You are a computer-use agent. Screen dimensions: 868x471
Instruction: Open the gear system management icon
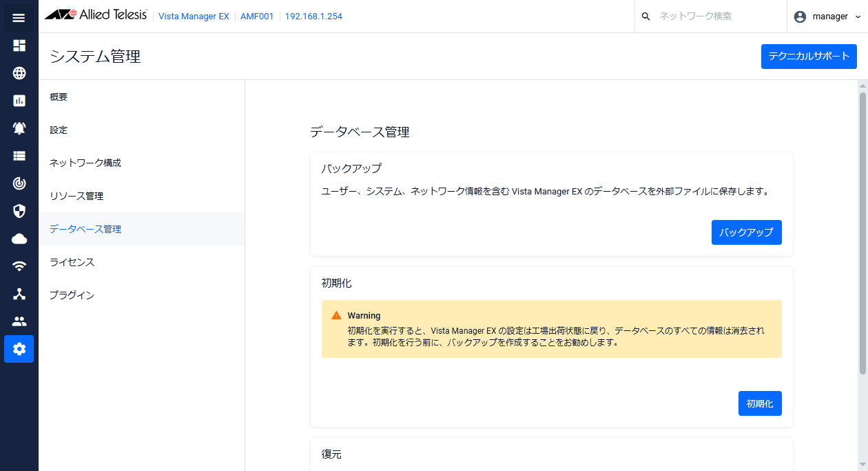pyautogui.click(x=19, y=349)
